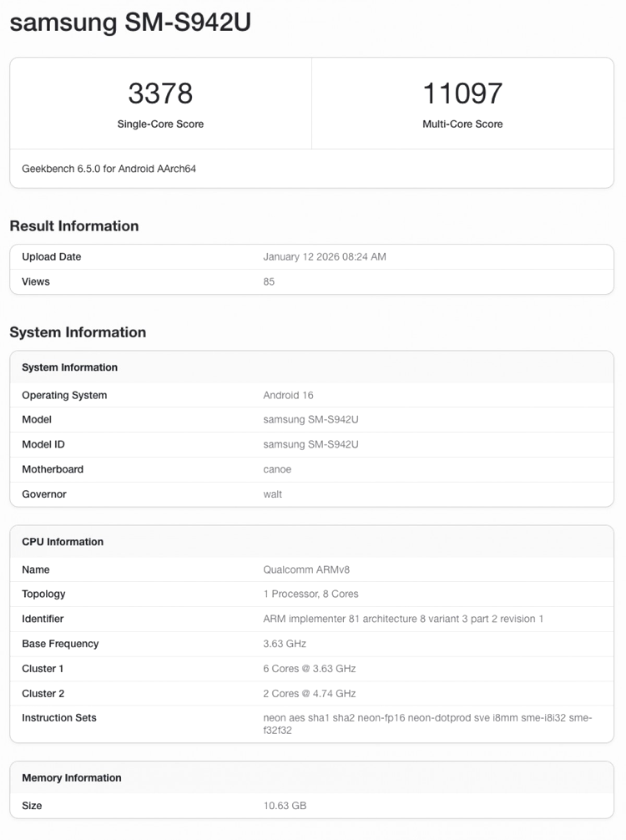Click the samsung SM-S942U page title

point(130,23)
